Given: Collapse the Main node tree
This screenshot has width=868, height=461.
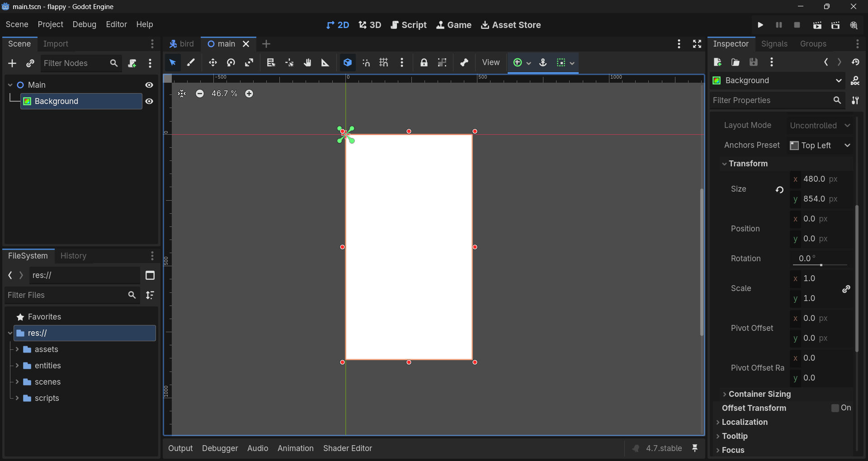Looking at the screenshot, I should (10, 85).
